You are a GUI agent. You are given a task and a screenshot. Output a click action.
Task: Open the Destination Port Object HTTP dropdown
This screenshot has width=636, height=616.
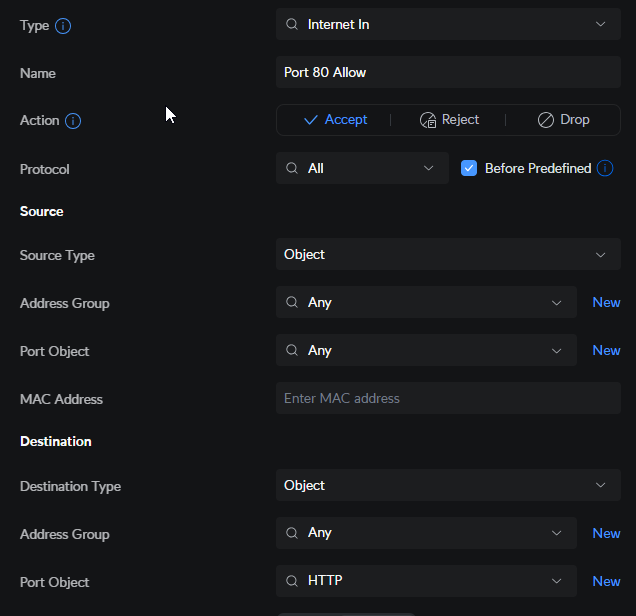point(426,581)
